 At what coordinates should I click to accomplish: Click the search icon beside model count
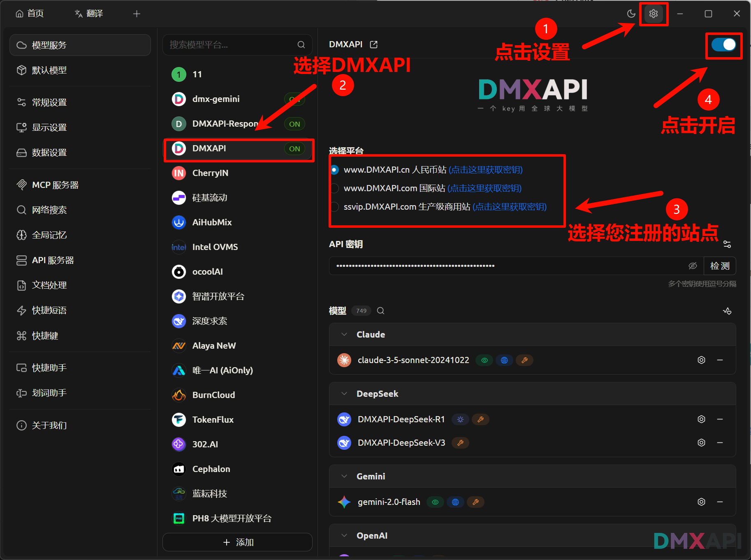(381, 311)
